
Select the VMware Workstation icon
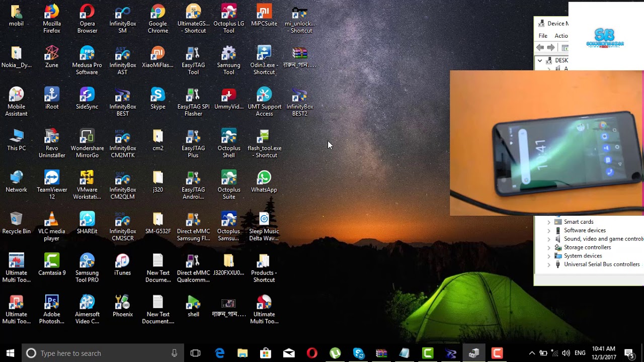[87, 186]
